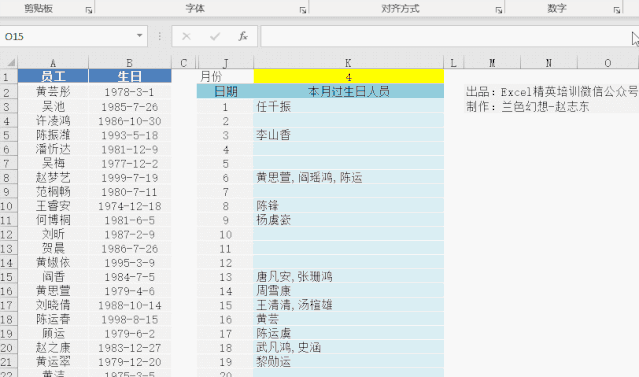This screenshot has width=639, height=377.
Task: Open the Font group dialog launcher
Action: [303, 10]
